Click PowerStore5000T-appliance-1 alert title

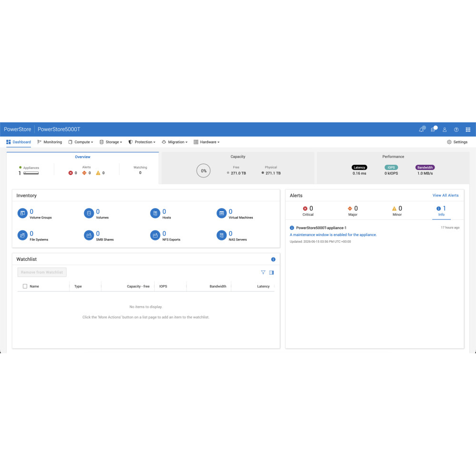tap(321, 228)
